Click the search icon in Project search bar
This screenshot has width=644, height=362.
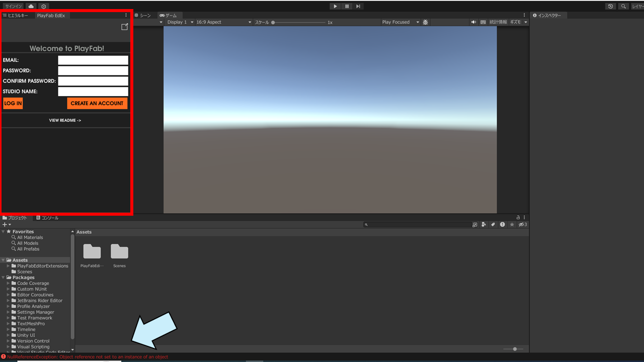coord(366,224)
